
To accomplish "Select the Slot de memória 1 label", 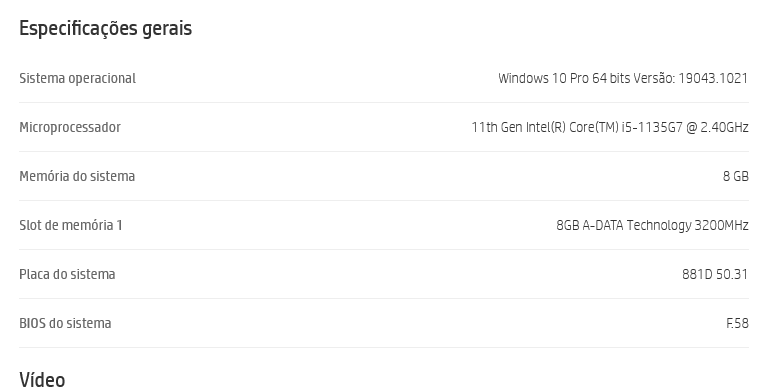I will (x=71, y=225).
